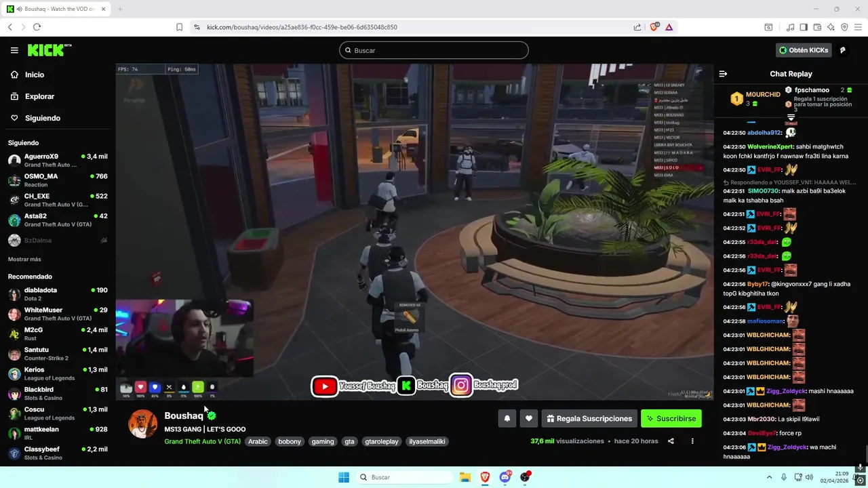Open Blackbird recommended channel
The image size is (868, 488).
(58, 394)
